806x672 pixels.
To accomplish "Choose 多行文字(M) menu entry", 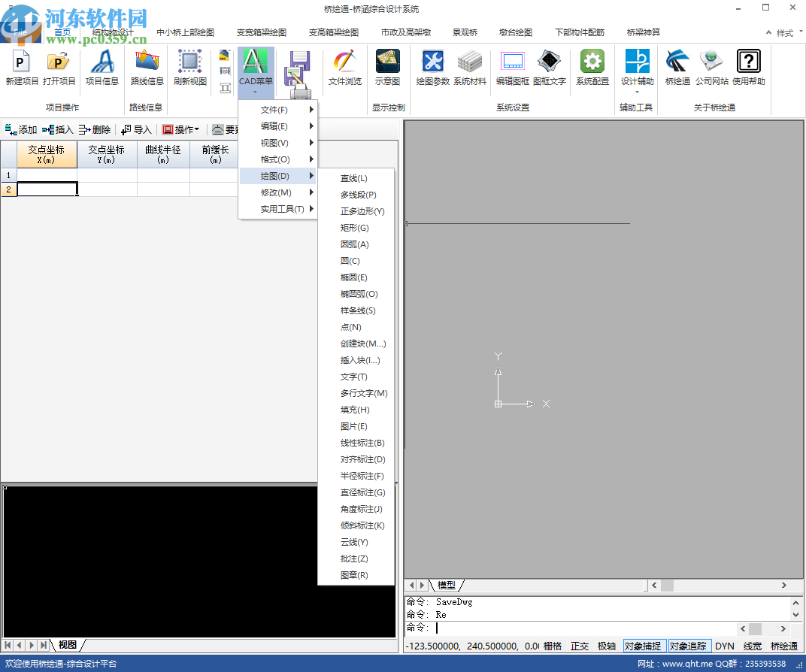I will [356, 393].
